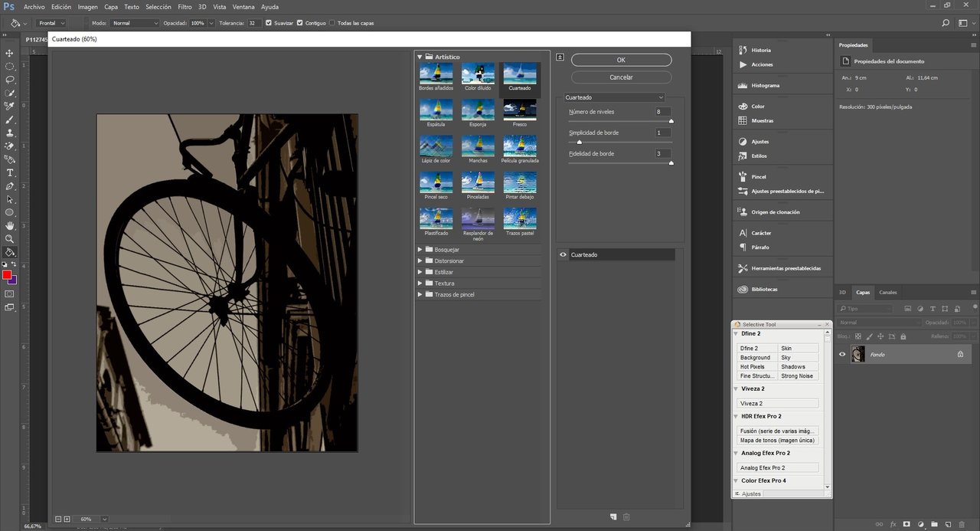Click the red foreground color swatch

[7, 274]
